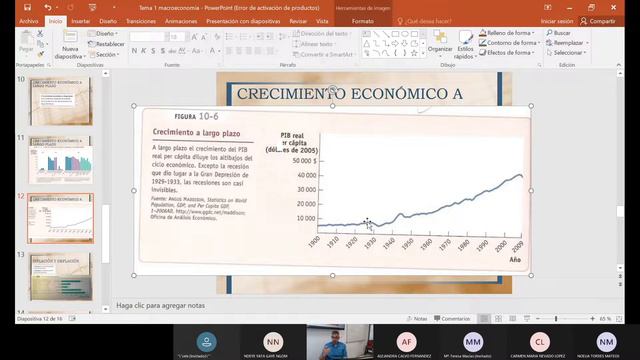Pick the star shape in gallery
640x360 pixels.
[x=414, y=53]
